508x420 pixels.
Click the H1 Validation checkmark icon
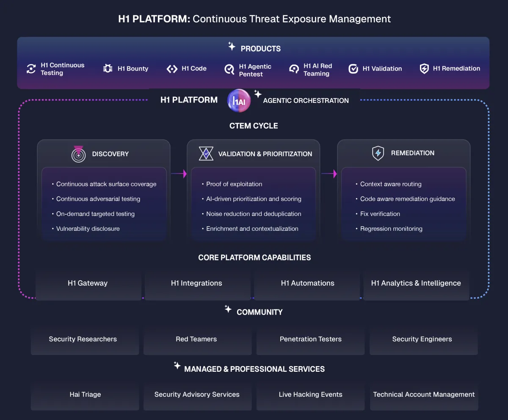coord(353,69)
